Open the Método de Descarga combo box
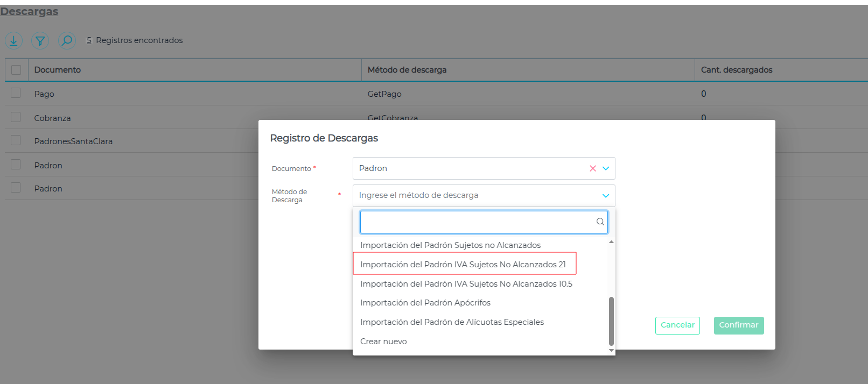 (x=484, y=195)
